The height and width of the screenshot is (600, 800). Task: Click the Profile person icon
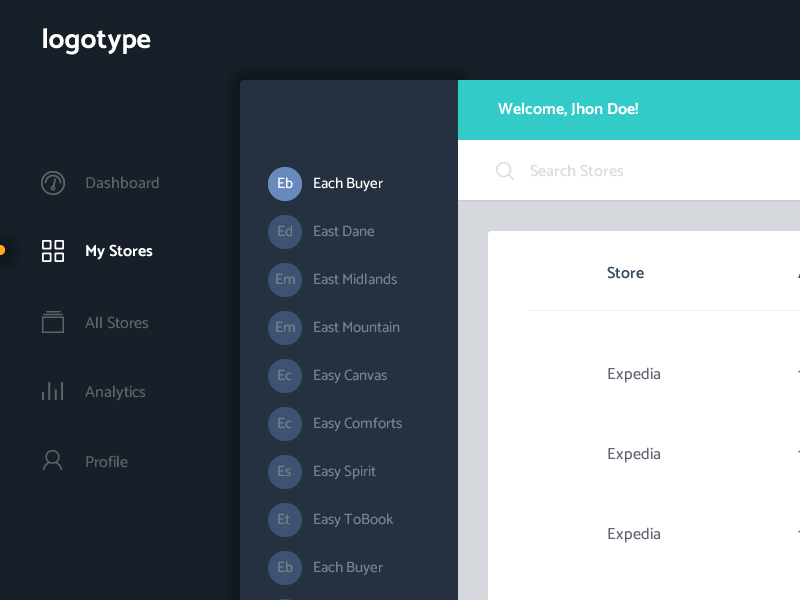[x=53, y=461]
